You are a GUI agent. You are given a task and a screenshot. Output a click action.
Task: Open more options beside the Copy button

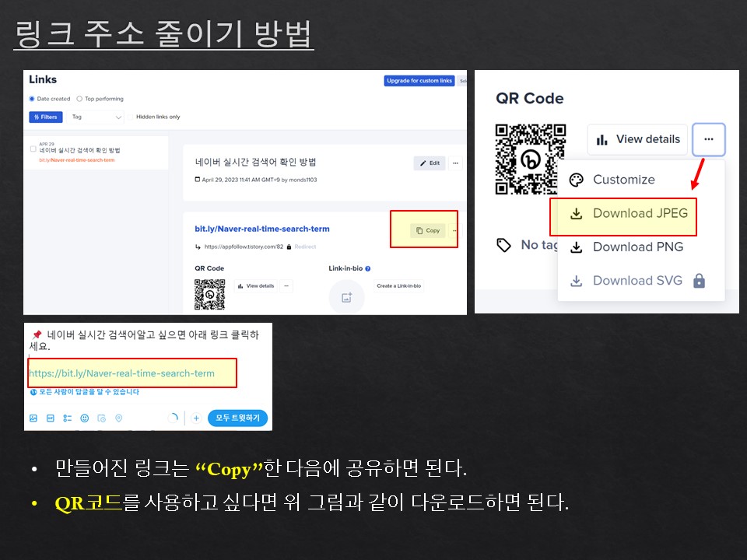[x=454, y=230]
